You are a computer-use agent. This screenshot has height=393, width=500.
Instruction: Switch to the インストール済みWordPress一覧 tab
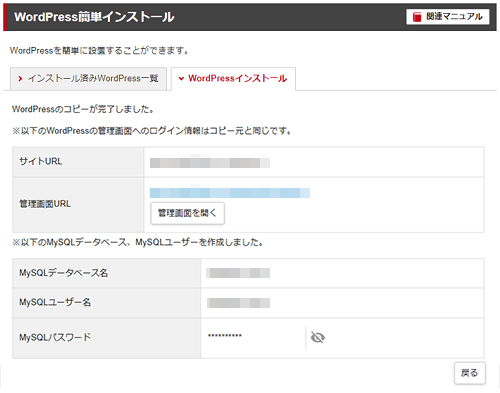coord(88,79)
